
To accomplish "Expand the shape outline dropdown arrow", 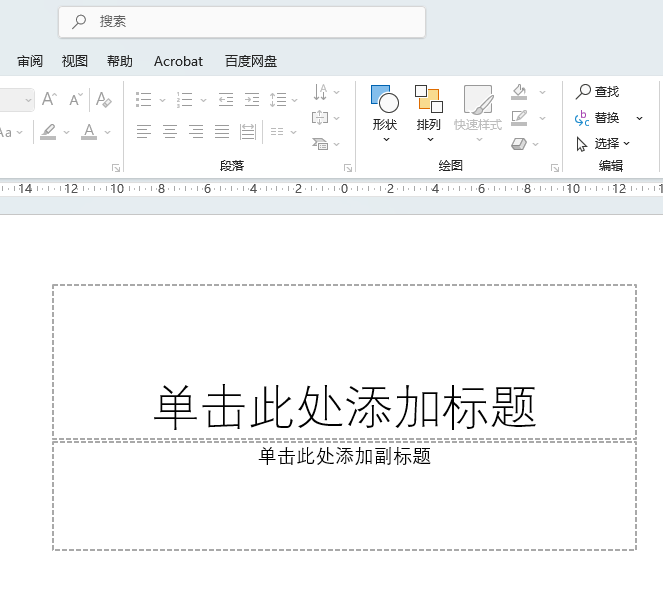I will point(542,118).
